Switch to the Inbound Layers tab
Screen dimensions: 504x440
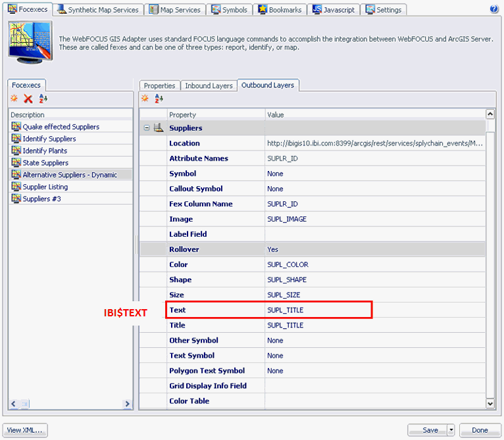pyautogui.click(x=209, y=86)
